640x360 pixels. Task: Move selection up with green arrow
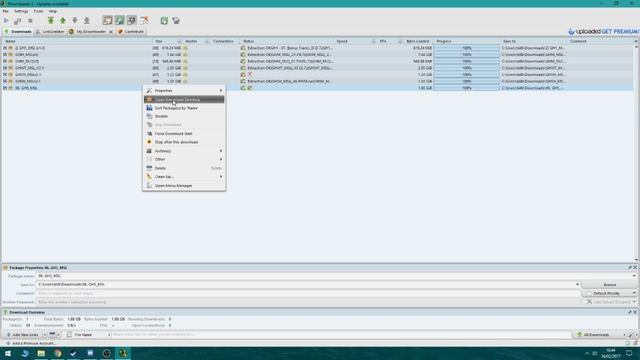[x=62, y=20]
